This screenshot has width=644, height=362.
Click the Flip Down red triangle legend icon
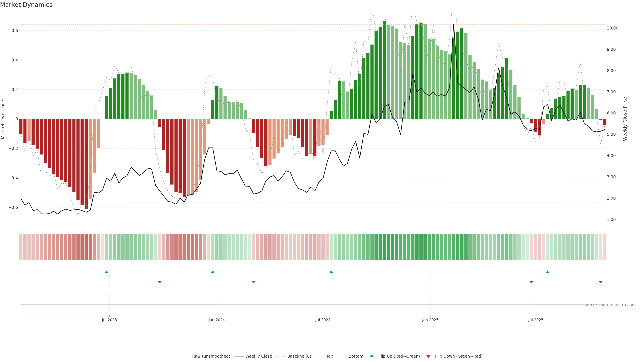click(x=428, y=356)
